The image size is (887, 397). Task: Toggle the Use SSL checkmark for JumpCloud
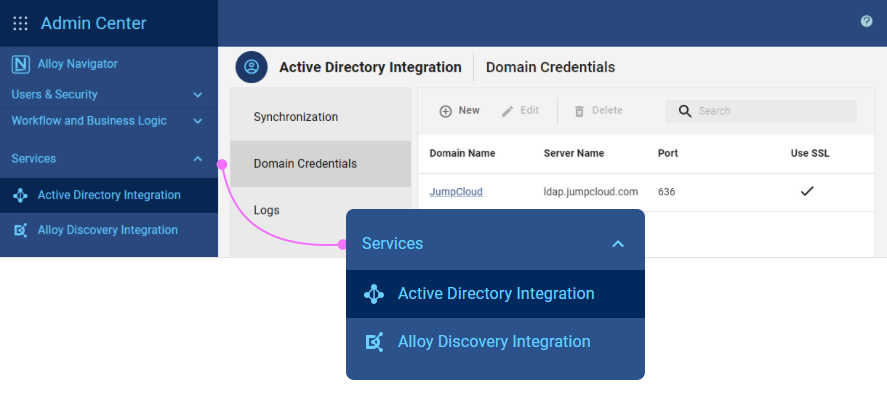tap(807, 192)
